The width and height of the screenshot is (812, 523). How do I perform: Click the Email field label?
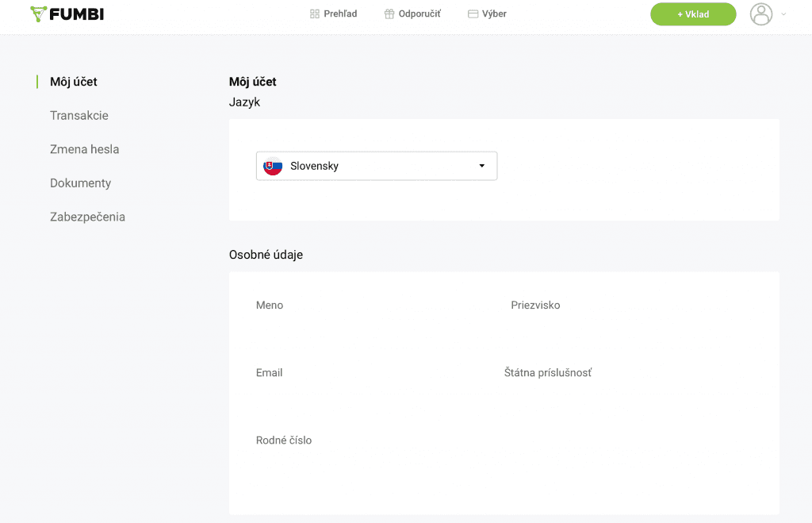270,372
